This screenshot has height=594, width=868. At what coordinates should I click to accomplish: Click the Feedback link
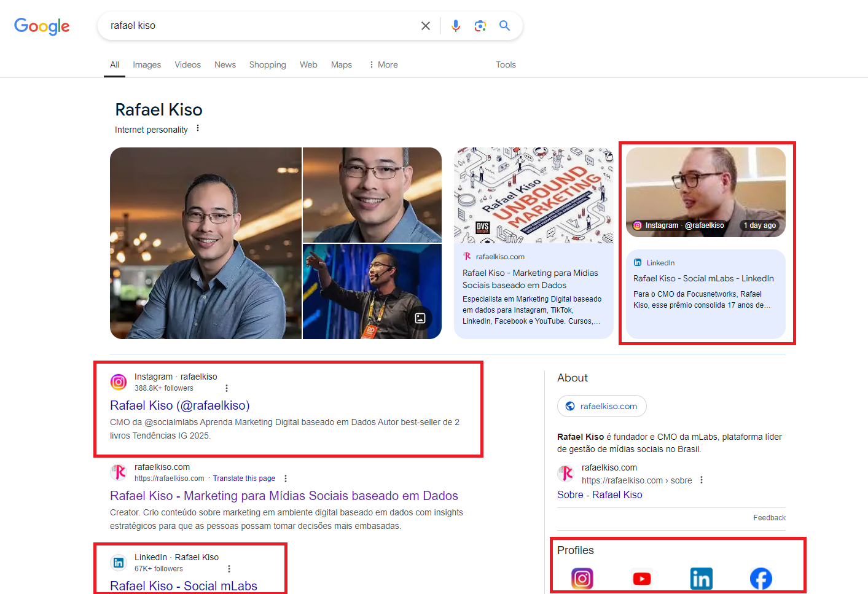click(770, 518)
